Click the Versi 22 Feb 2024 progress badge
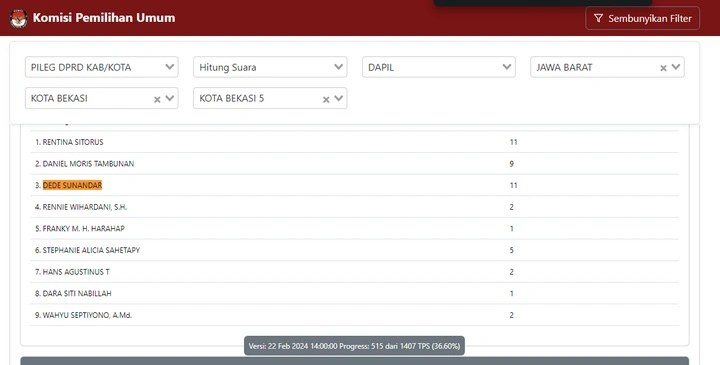The image size is (720, 365). [x=354, y=346]
